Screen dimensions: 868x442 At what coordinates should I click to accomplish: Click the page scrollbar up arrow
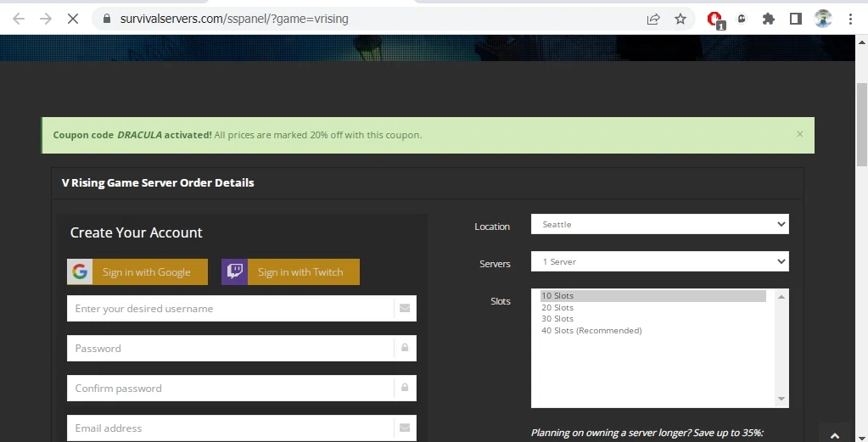(x=862, y=42)
